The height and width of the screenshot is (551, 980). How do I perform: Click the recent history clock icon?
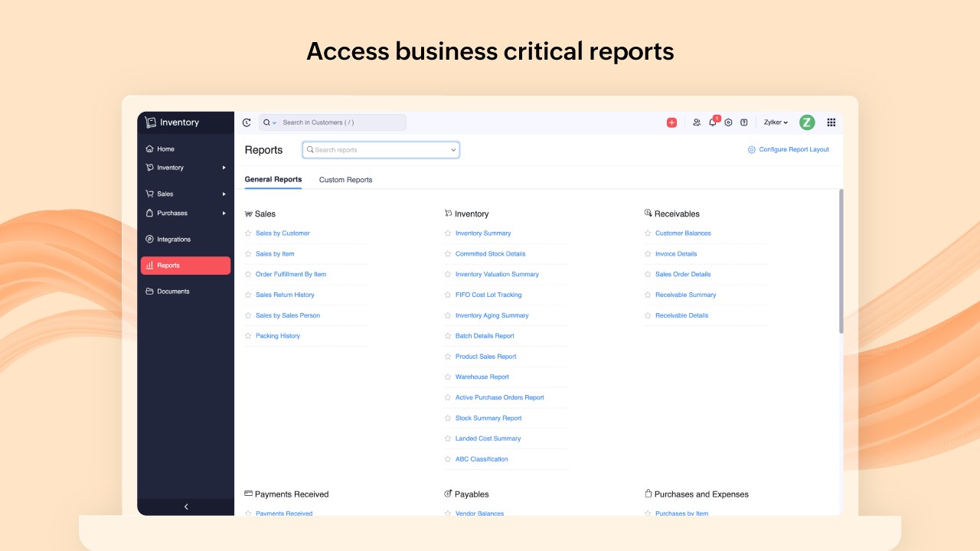[247, 122]
